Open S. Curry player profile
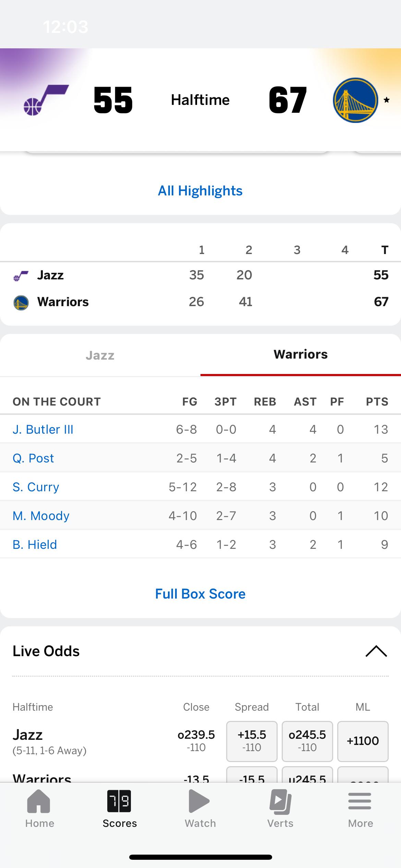401x868 pixels. tap(36, 487)
